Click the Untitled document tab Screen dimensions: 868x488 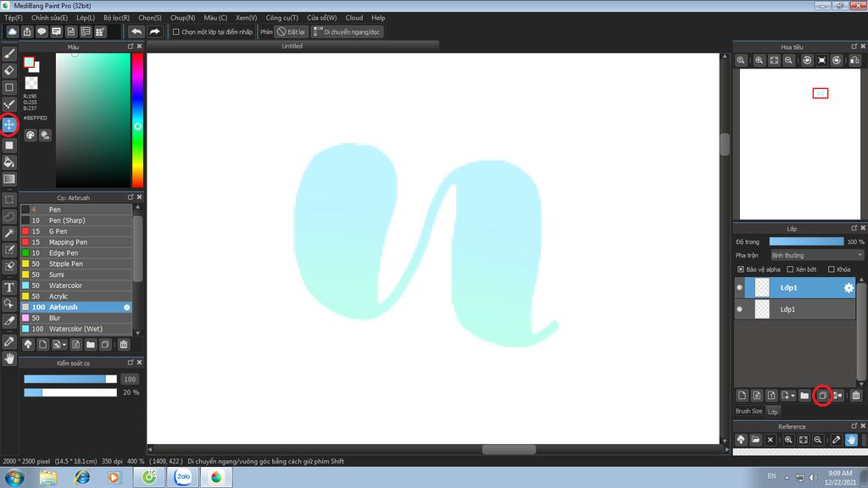tap(292, 46)
